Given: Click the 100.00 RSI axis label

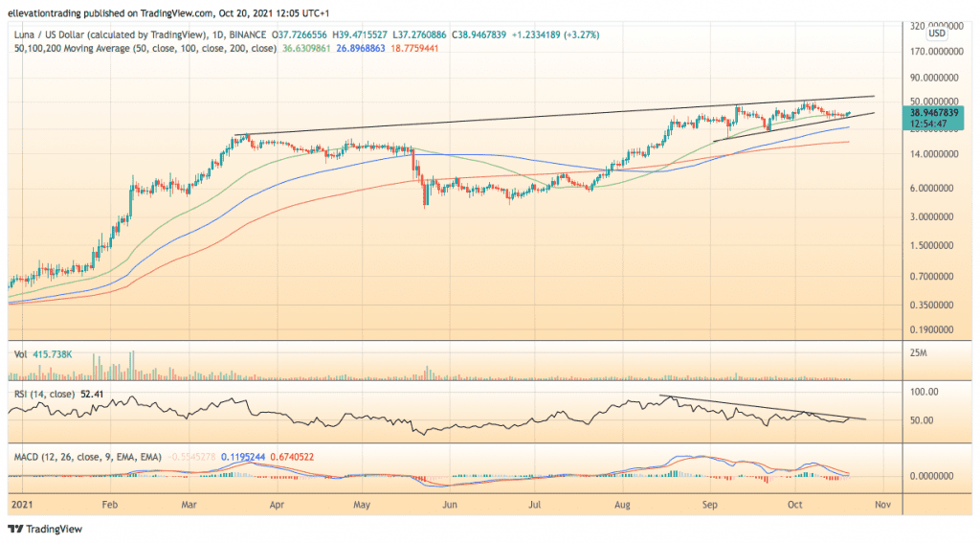Looking at the screenshot, I should pos(924,392).
